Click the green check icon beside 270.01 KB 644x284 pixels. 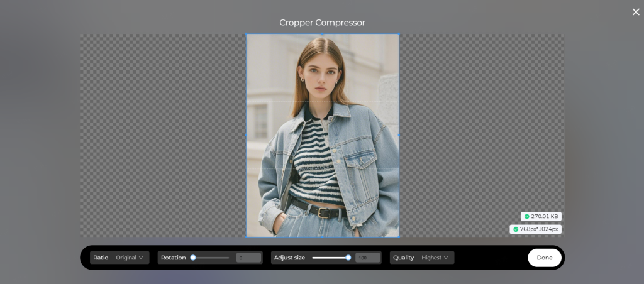point(526,216)
